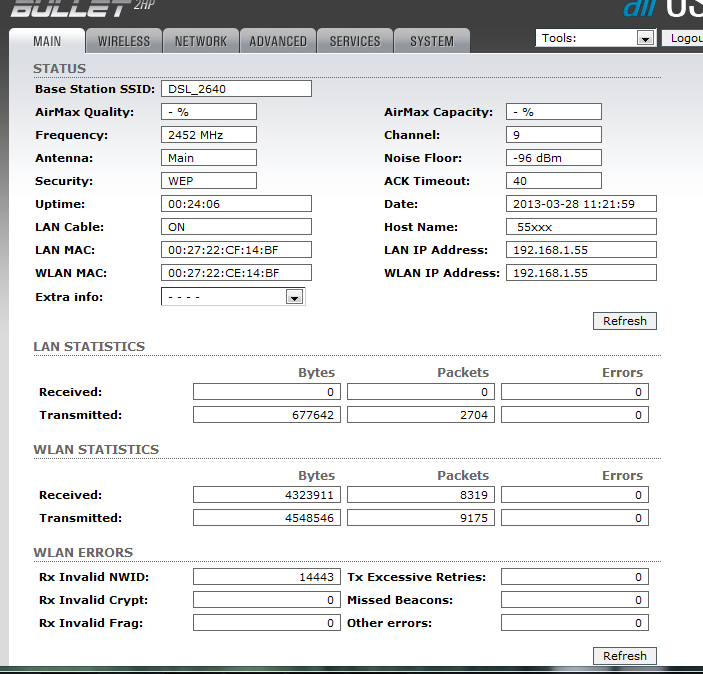Click the Frequency value field
Viewport: 703px width, 674px height.
click(x=209, y=135)
